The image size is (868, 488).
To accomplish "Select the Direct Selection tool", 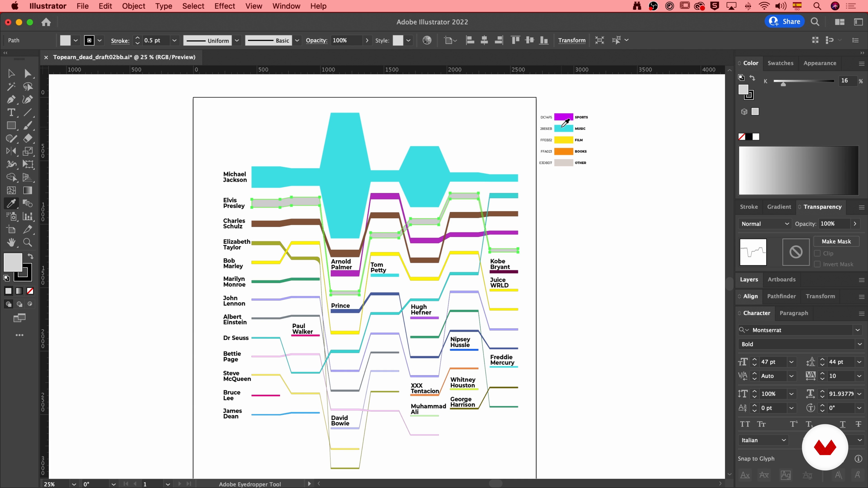I will [28, 73].
